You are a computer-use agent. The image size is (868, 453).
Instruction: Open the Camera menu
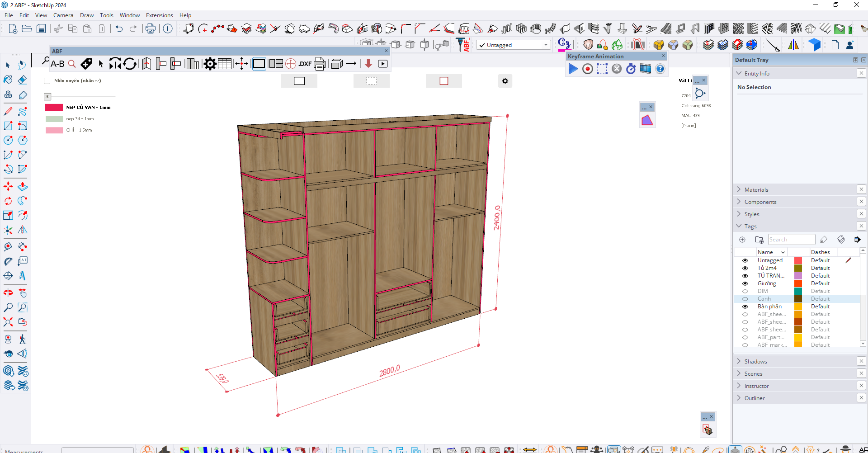63,15
